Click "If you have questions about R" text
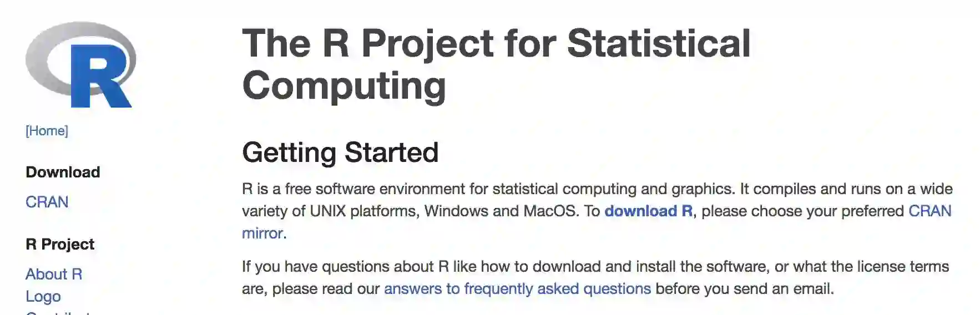Viewport: 980px width, 315px height. click(339, 267)
